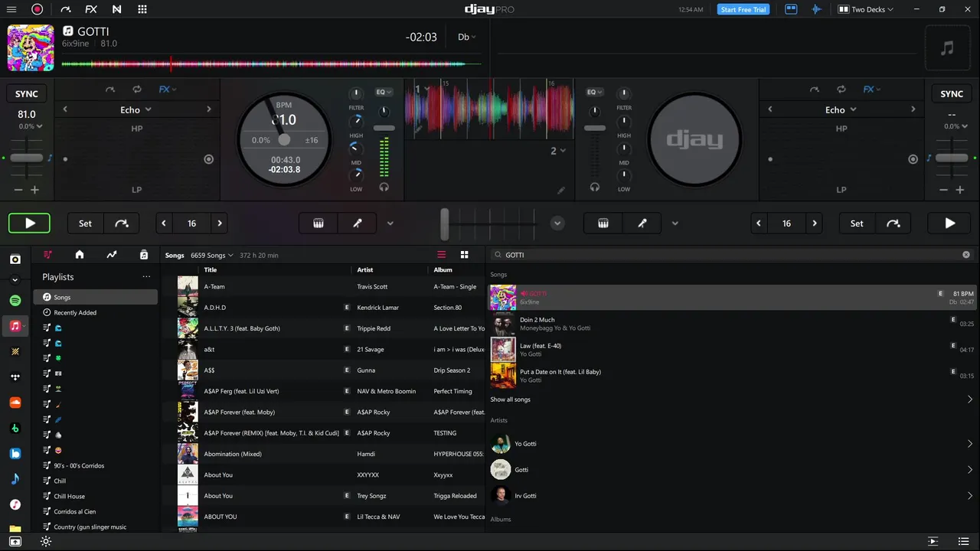Open the iTunes blue note source
The image size is (980, 551).
pos(15,479)
